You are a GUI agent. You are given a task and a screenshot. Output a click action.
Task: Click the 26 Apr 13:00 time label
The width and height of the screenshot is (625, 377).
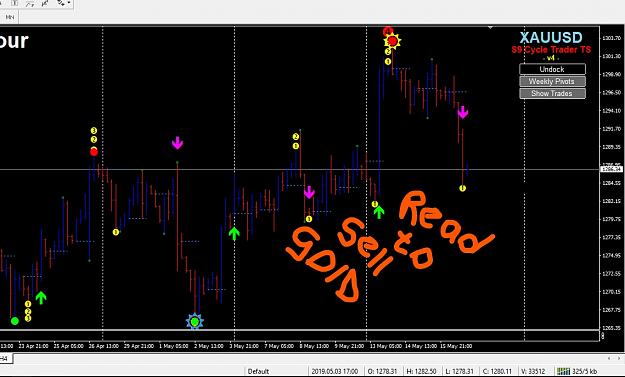coord(104,346)
